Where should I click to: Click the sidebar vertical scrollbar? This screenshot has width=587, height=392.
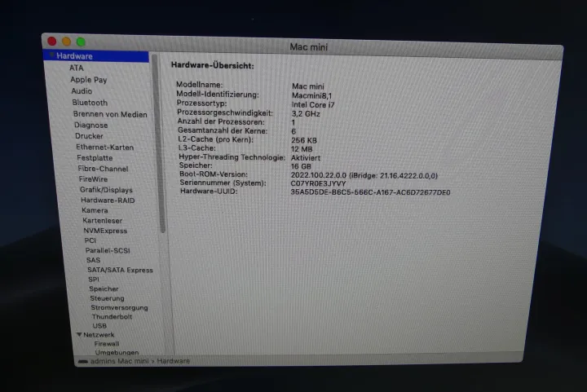coord(160,142)
